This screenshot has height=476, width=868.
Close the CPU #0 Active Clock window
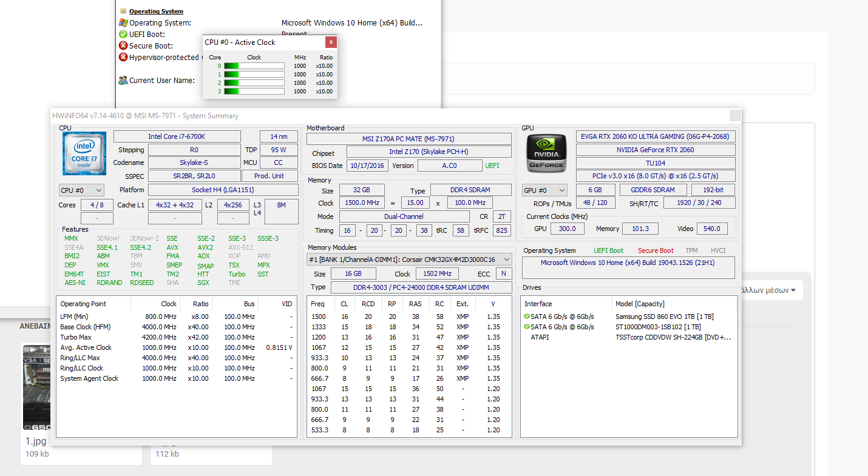coord(330,42)
